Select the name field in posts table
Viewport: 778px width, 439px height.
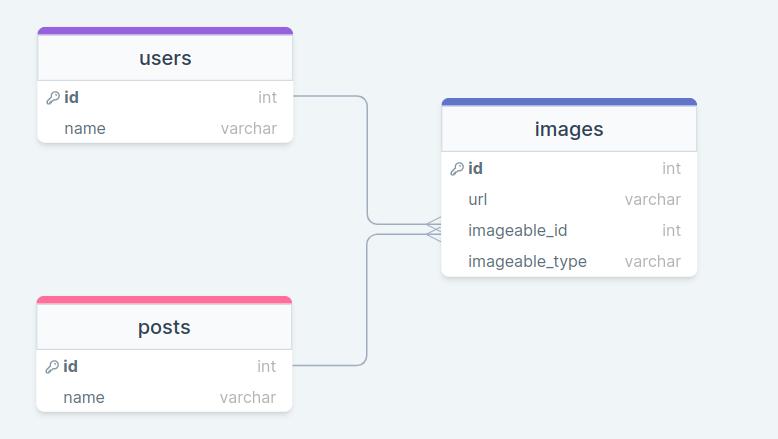pyautogui.click(x=84, y=397)
